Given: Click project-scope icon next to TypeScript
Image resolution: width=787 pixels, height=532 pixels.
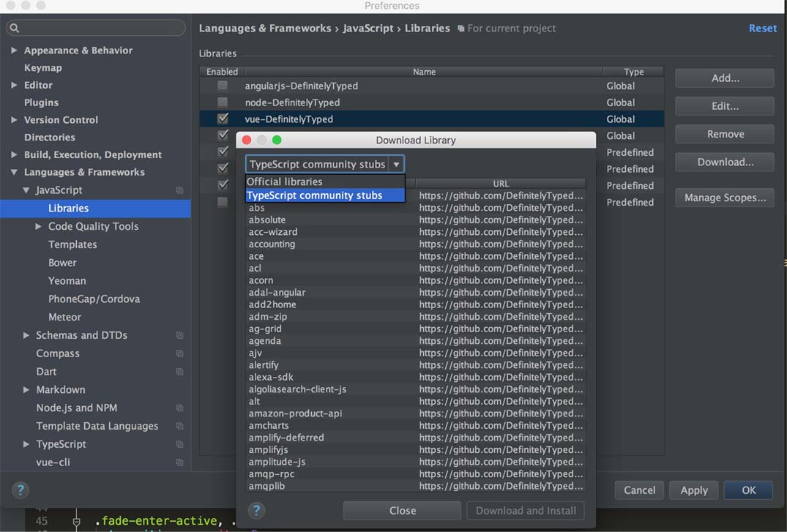Looking at the screenshot, I should click(x=179, y=444).
